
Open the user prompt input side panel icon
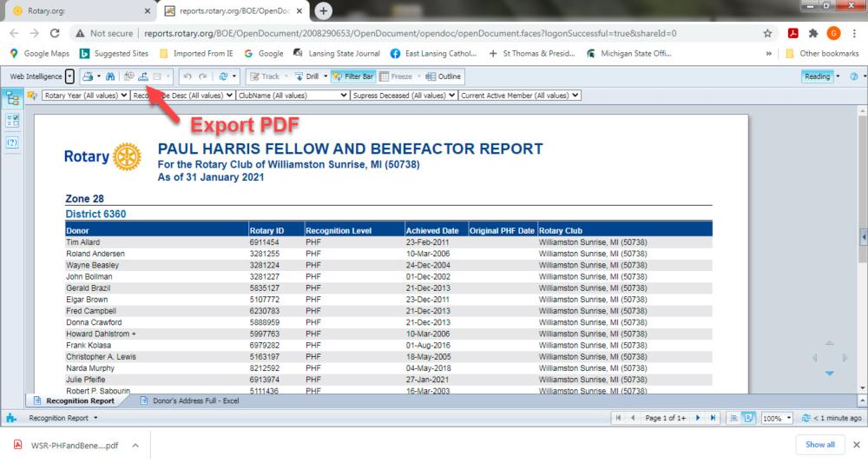click(12, 142)
